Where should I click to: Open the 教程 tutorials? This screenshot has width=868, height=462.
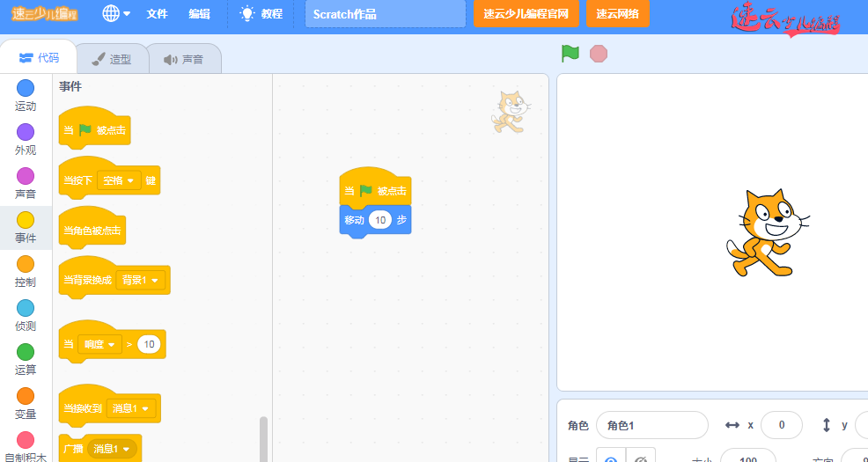click(x=261, y=14)
